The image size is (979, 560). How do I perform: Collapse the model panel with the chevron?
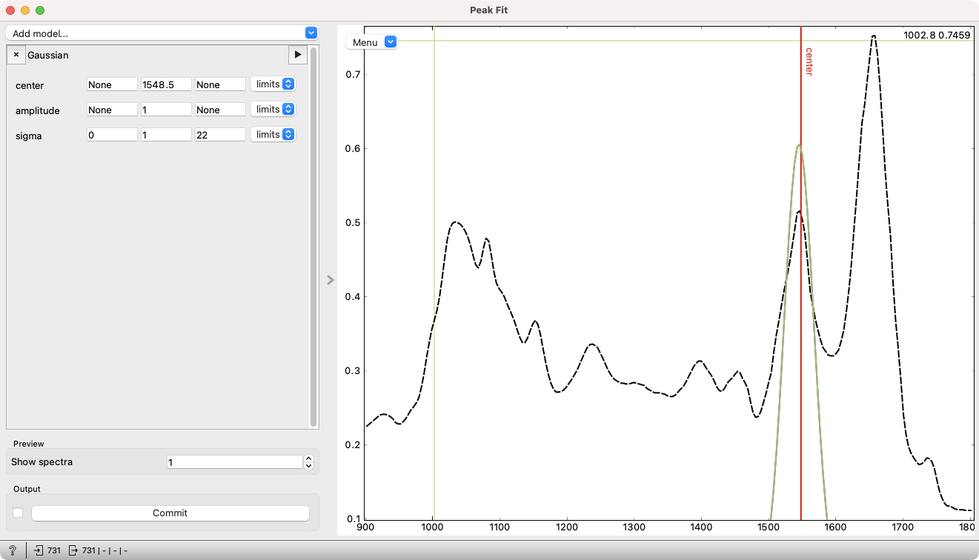point(331,280)
